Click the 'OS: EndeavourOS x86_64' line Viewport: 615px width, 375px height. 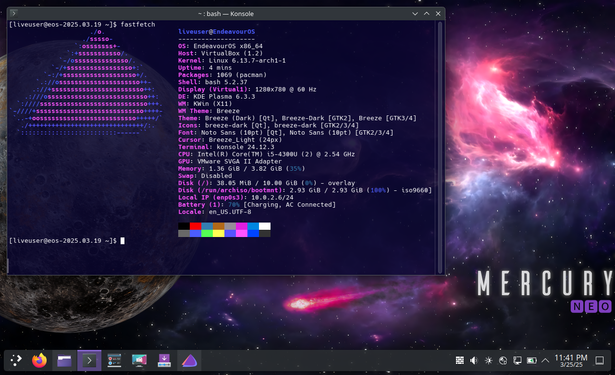[x=220, y=46]
